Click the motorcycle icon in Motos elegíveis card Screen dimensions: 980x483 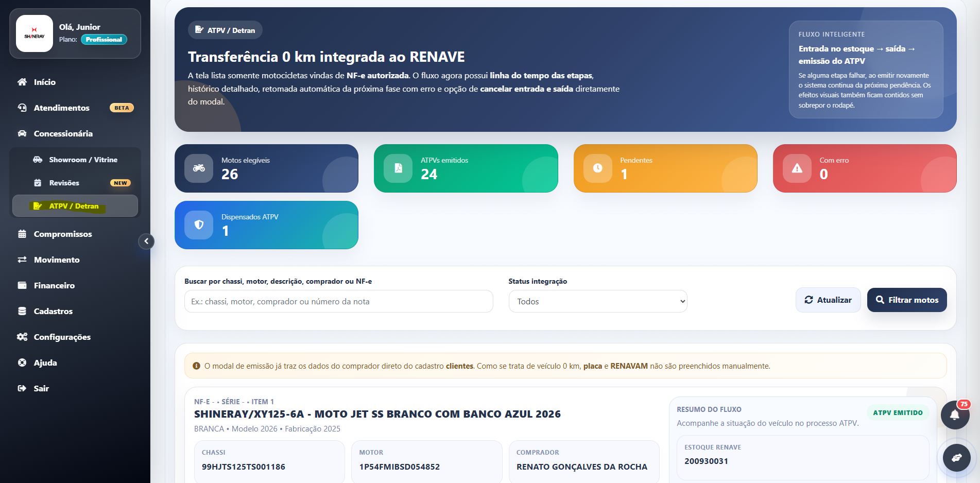pyautogui.click(x=199, y=168)
